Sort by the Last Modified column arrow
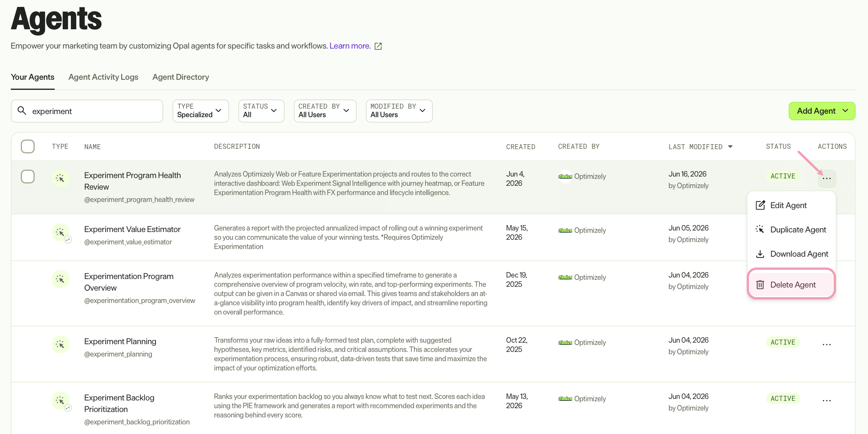The width and height of the screenshot is (868, 434). [730, 146]
